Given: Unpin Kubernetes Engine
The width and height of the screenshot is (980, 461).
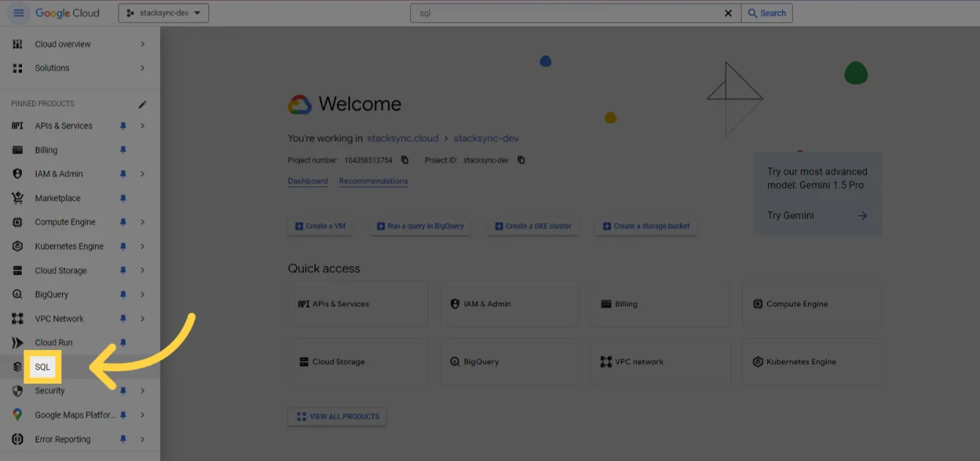Looking at the screenshot, I should point(123,246).
